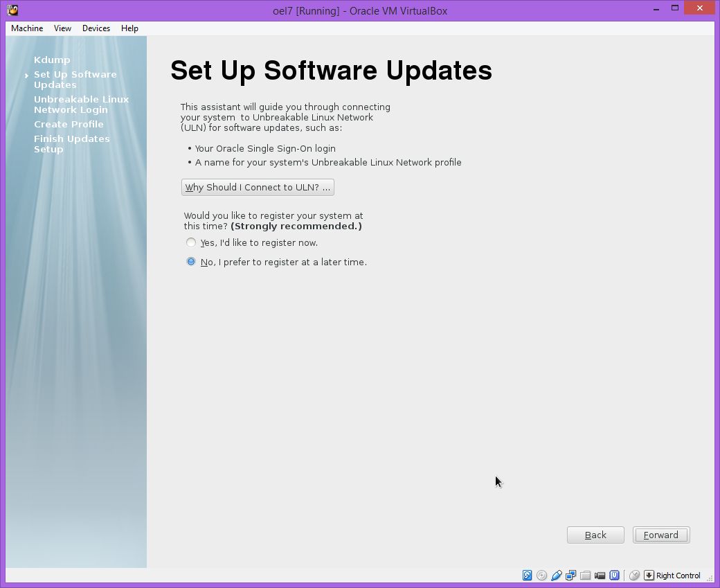Open the Devices menu
This screenshot has height=588, width=720.
96,28
